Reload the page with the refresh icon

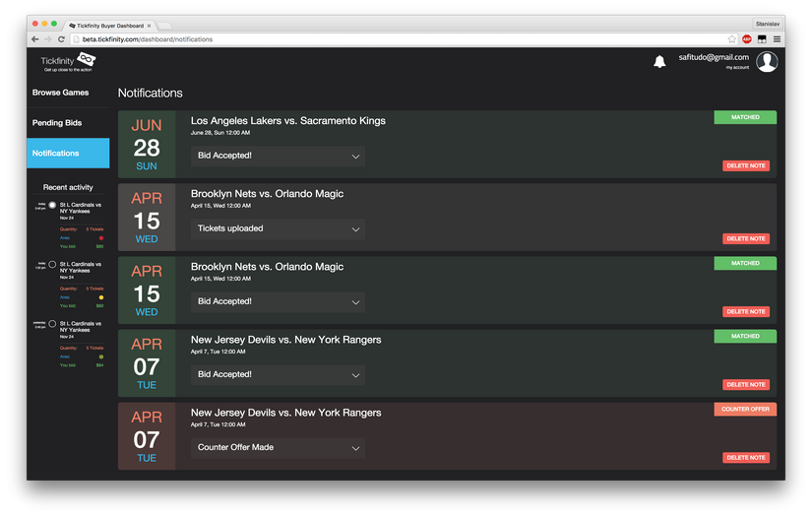[61, 39]
